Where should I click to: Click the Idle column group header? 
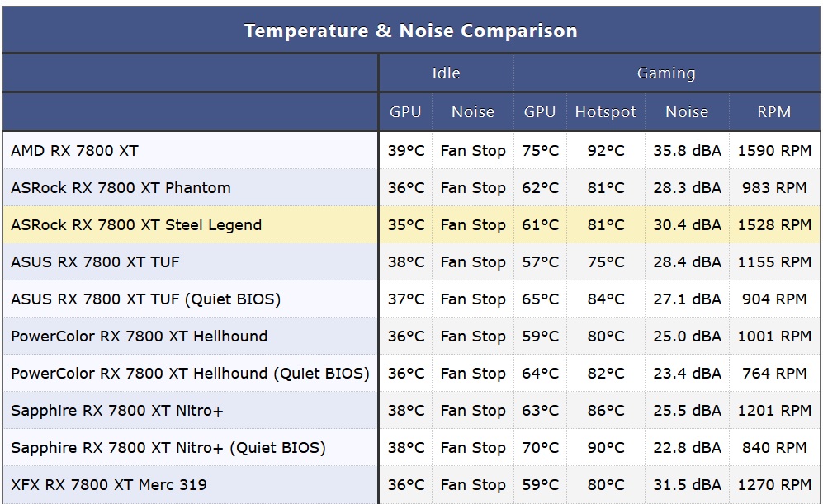pyautogui.click(x=446, y=73)
